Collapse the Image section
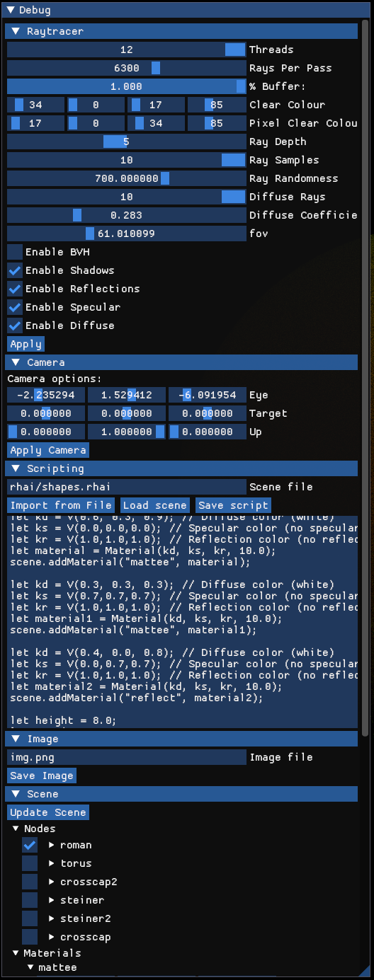Viewport: 374px width, 980px height. pyautogui.click(x=15, y=739)
